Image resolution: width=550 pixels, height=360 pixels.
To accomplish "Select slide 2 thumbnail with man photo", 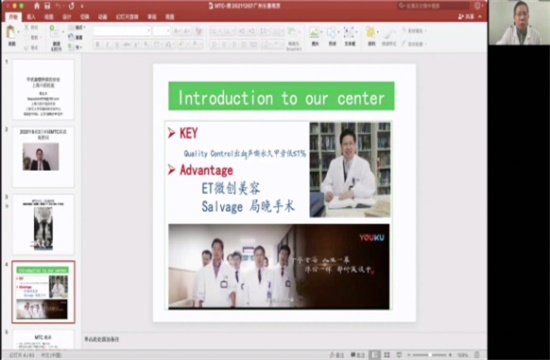I will 43,156.
